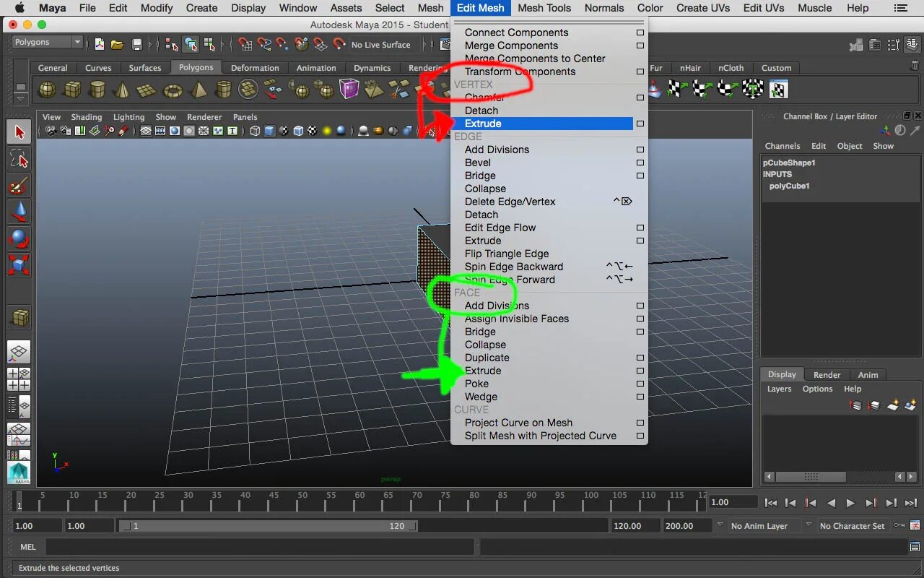The width and height of the screenshot is (924, 578).
Task: Create a polygon pyramid from shelf
Action: click(199, 90)
